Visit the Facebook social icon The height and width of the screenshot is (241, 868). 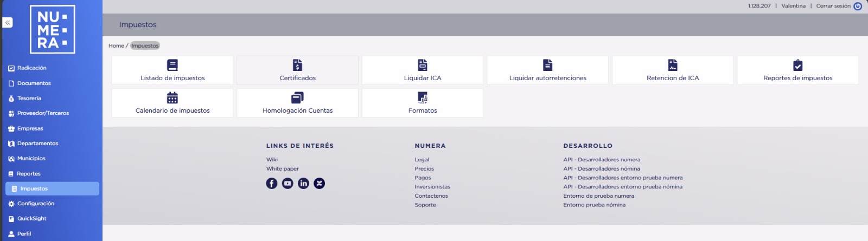pos(272,184)
